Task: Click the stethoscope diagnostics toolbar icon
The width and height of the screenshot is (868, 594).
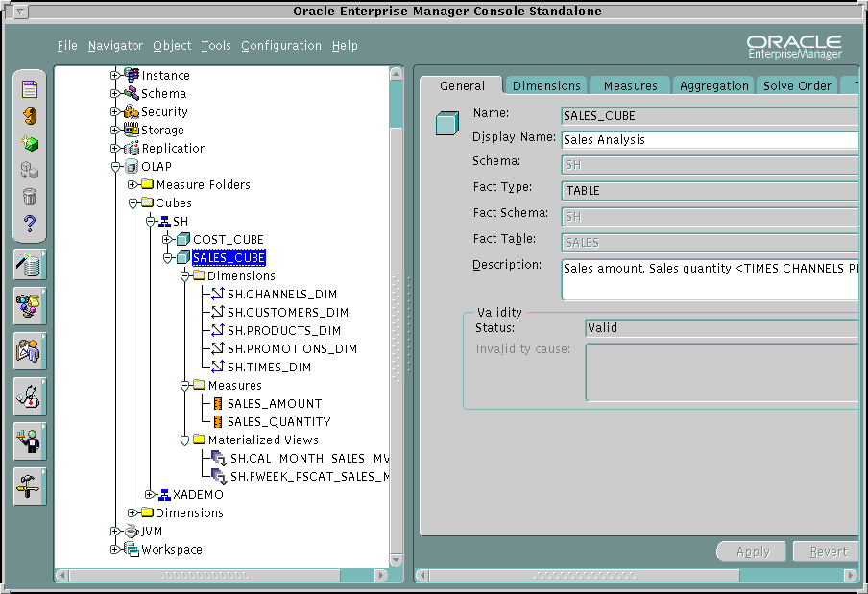Action: [29, 394]
